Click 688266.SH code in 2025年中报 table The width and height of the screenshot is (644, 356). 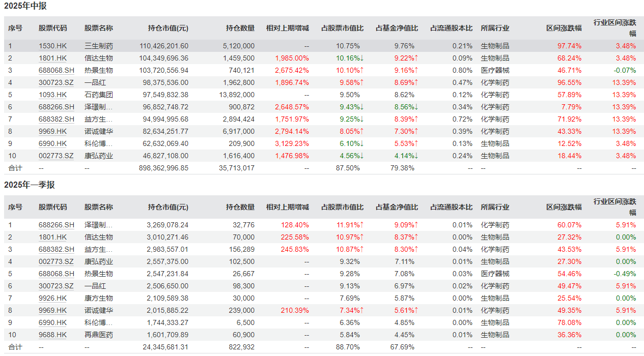click(x=57, y=107)
